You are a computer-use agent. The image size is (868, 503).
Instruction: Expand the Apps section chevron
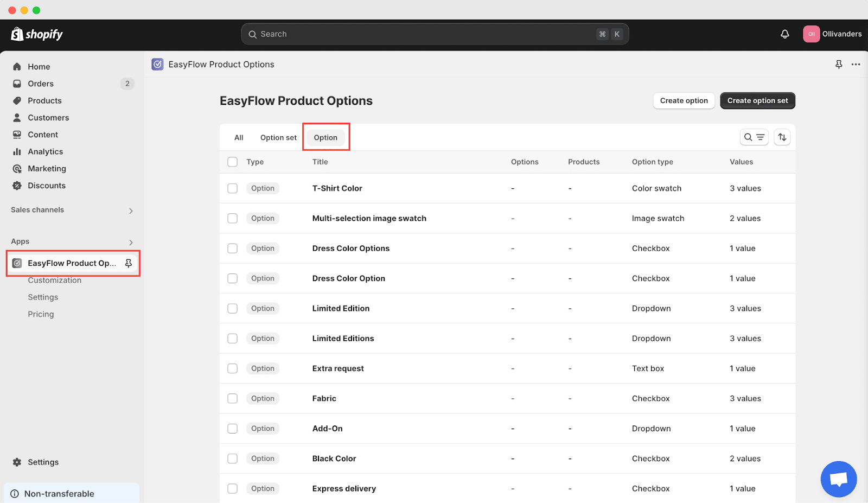pyautogui.click(x=131, y=242)
